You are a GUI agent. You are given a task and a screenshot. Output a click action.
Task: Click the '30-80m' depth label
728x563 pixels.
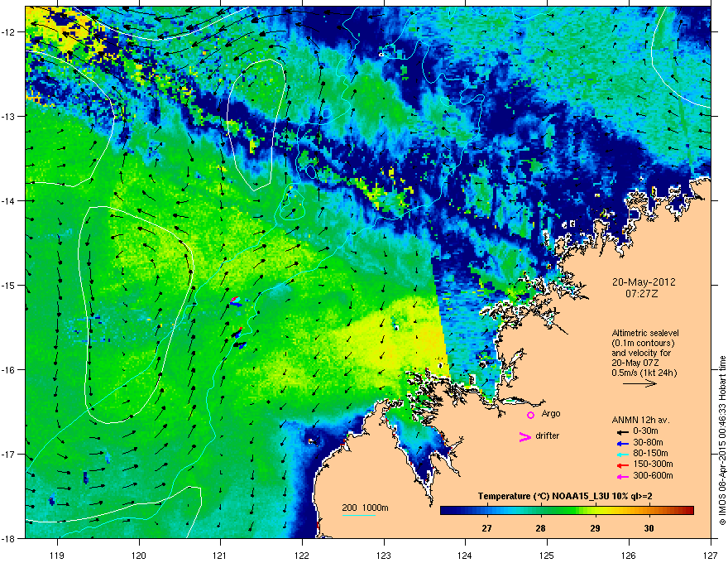pos(648,443)
